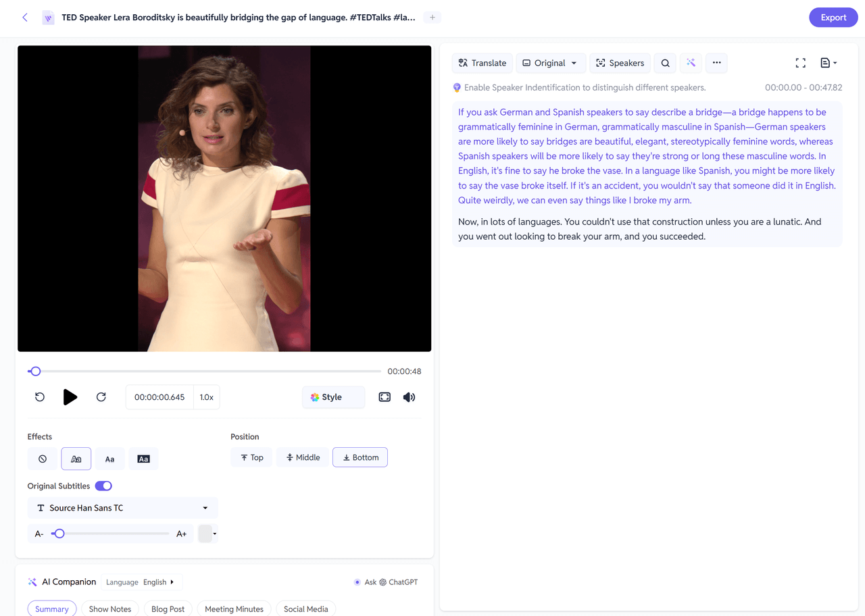Click the back arrow icon
Viewport: 865px width, 616px height.
(x=25, y=18)
